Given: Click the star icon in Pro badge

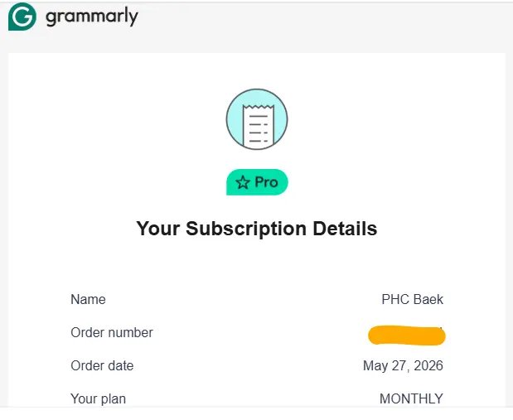Looking at the screenshot, I should pos(243,182).
